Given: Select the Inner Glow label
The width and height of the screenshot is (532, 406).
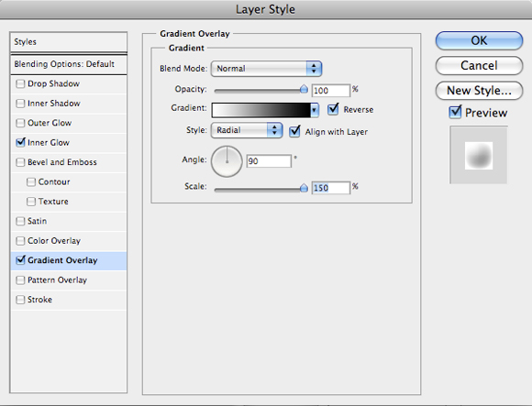Looking at the screenshot, I should pyautogui.click(x=49, y=143).
